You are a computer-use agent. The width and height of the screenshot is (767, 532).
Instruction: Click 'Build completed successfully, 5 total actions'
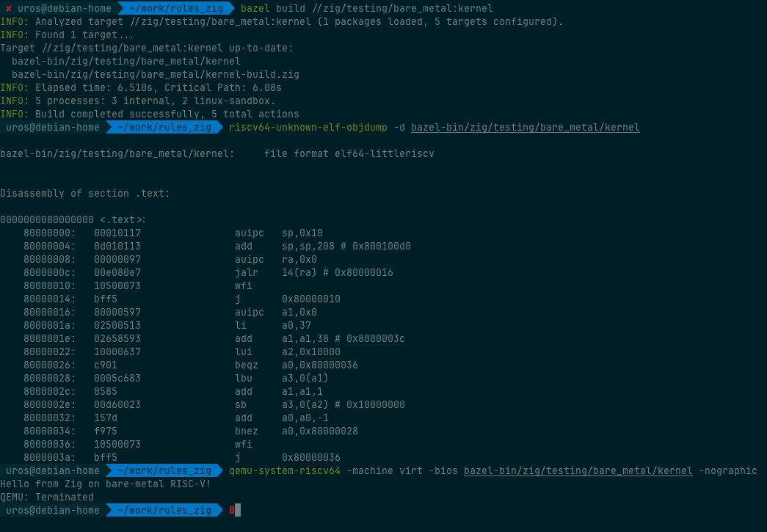(x=167, y=114)
